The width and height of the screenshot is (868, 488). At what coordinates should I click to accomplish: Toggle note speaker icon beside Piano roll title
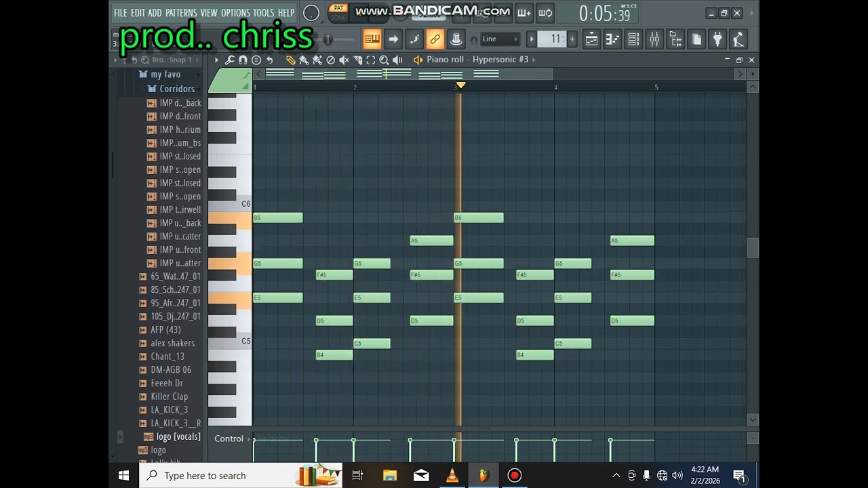point(418,60)
